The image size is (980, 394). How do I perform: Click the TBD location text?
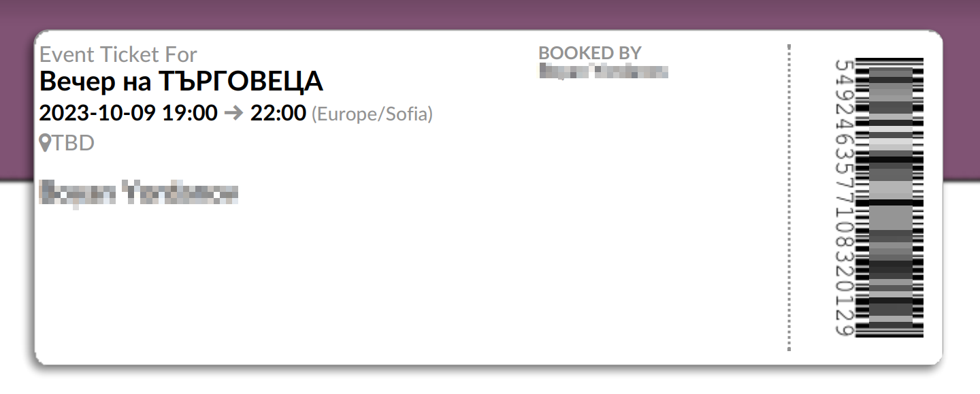pos(73,144)
